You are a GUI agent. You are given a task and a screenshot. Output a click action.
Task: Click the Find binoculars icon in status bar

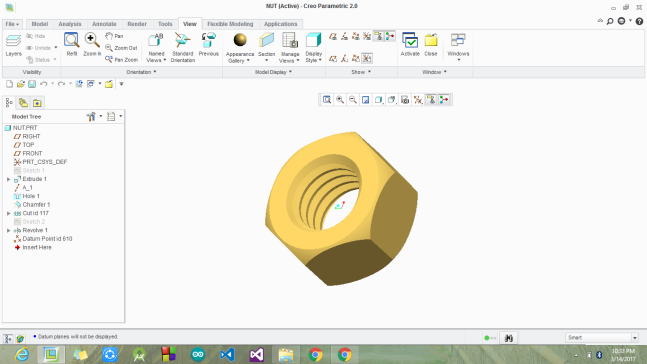point(509,338)
